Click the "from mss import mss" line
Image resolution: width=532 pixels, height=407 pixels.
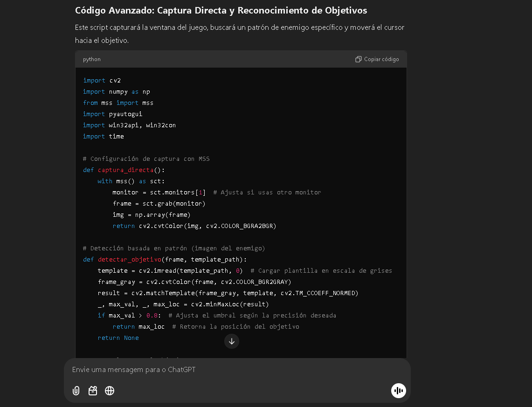[x=118, y=103]
